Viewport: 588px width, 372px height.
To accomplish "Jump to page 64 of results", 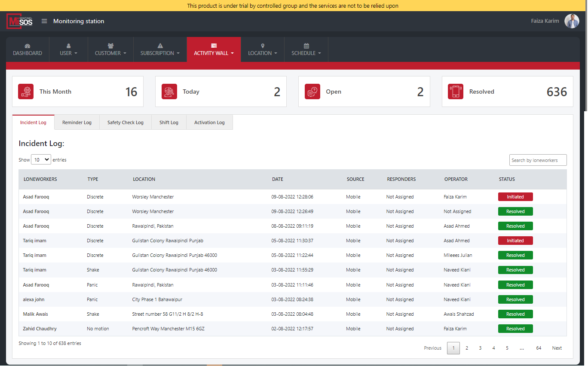I will (538, 348).
